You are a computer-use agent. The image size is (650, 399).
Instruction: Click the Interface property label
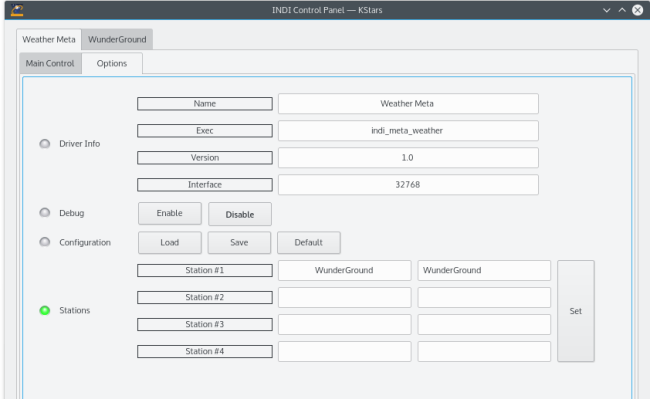click(x=205, y=184)
